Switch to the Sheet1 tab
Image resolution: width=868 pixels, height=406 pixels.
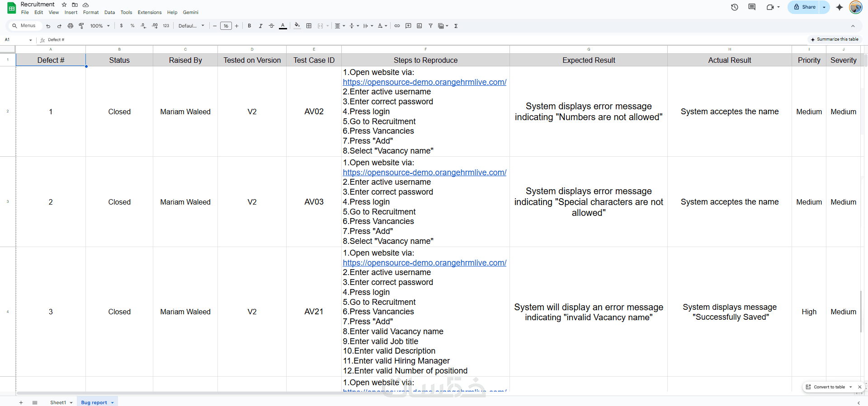(58, 402)
